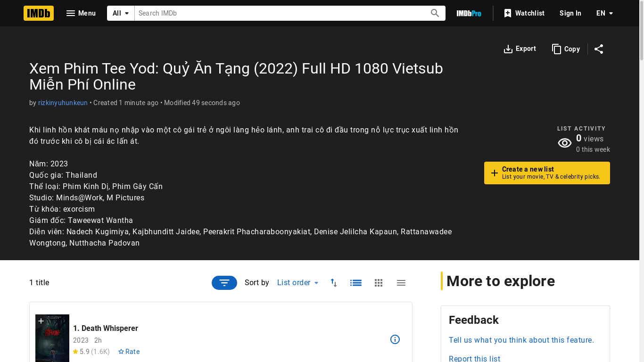Switch to compact view
The width and height of the screenshot is (644, 362).
pyautogui.click(x=401, y=283)
